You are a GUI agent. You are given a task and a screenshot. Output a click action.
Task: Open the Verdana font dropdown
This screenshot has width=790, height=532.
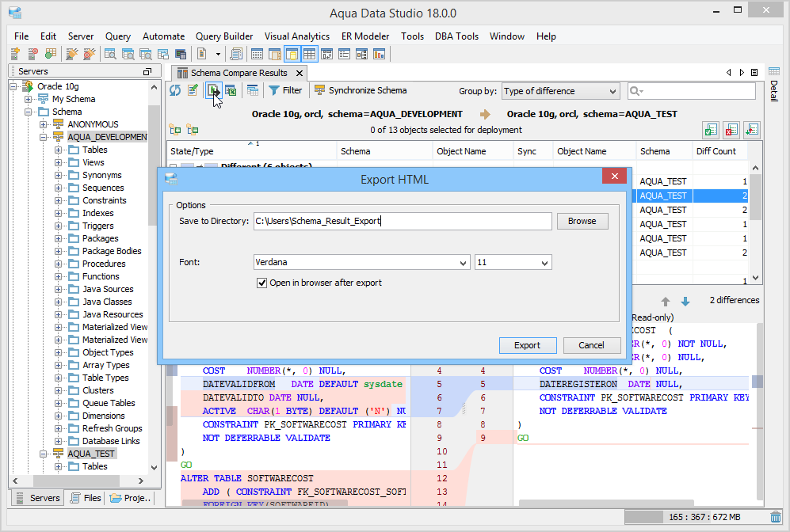361,262
